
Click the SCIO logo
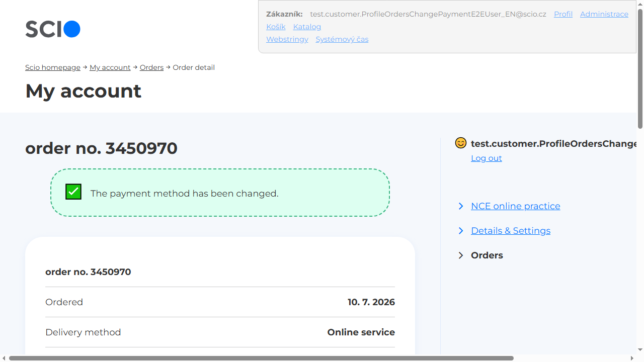pos(53,29)
